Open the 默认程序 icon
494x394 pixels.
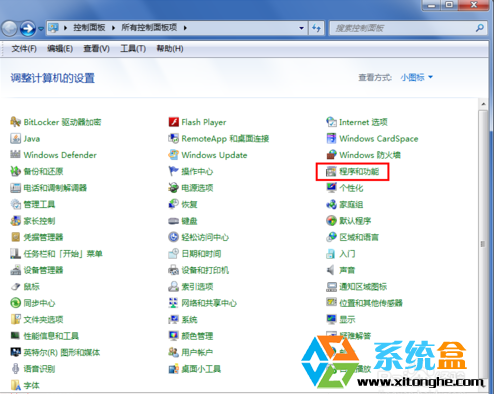coord(331,220)
